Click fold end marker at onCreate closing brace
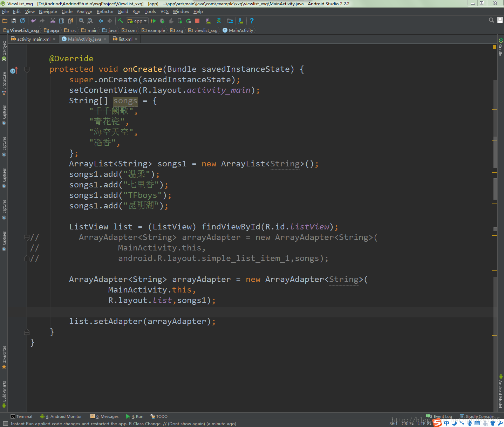Viewport: 504px width, 427px height. point(27,332)
